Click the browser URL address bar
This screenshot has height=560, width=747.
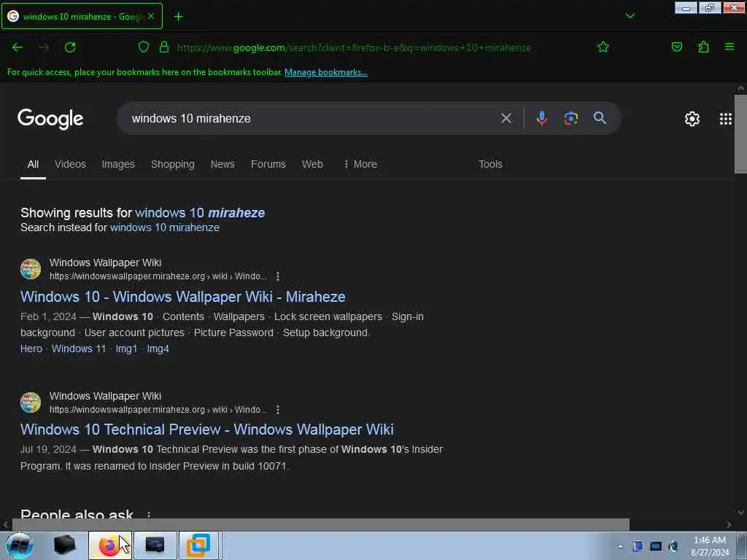[x=354, y=47]
